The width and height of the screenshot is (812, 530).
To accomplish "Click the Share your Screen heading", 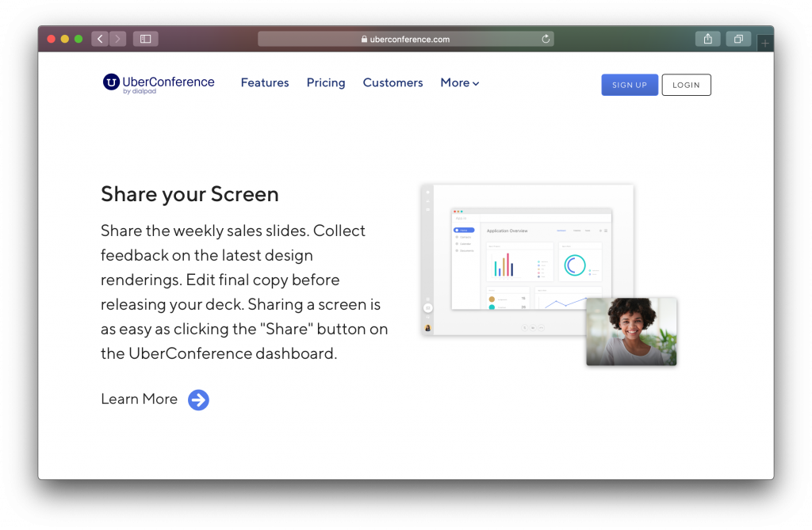I will tap(190, 195).
